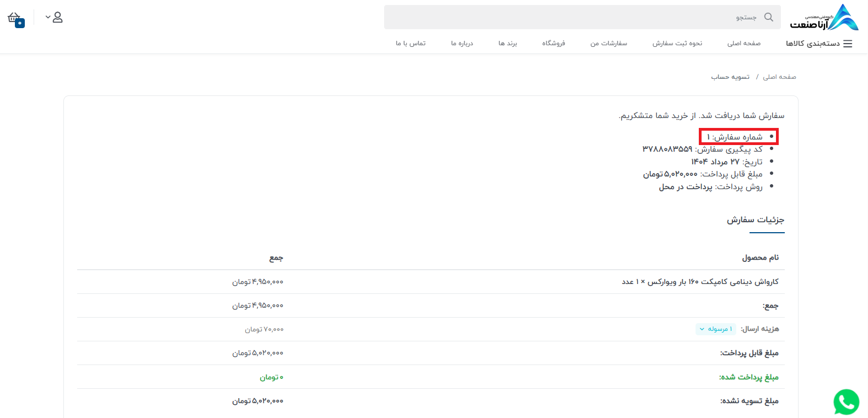The height and width of the screenshot is (418, 868).
Task: Open the تماس با ما menu item
Action: tap(411, 43)
